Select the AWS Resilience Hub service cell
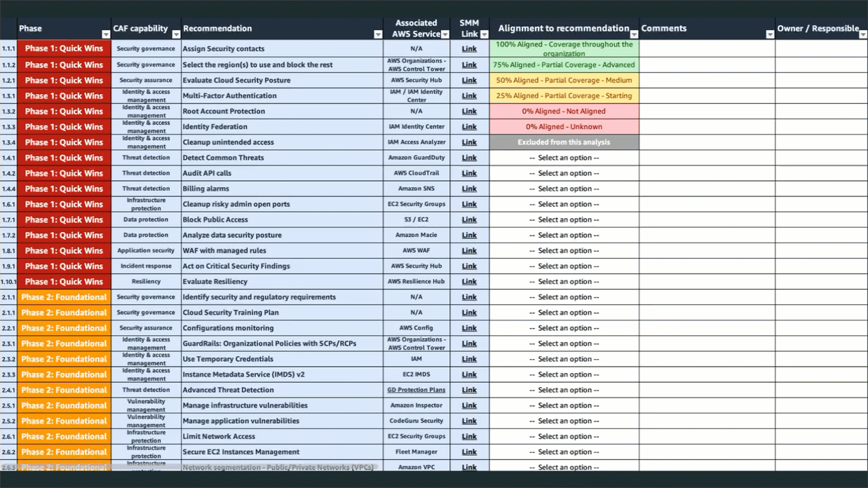Image resolution: width=868 pixels, height=488 pixels. [416, 281]
